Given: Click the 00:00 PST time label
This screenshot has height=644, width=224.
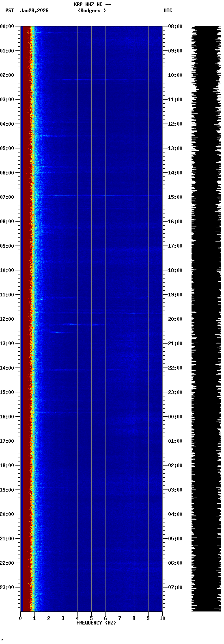Looking at the screenshot, I should point(7,26).
